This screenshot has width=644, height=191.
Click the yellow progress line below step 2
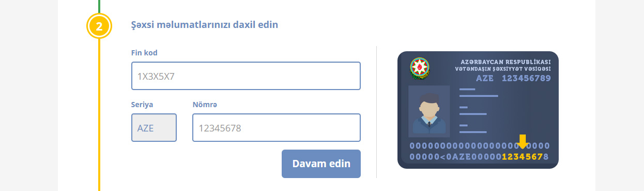(x=99, y=115)
